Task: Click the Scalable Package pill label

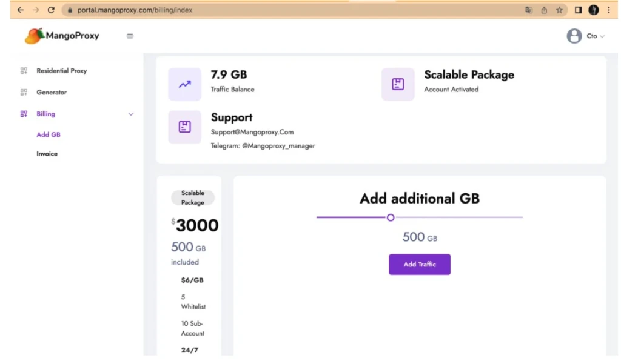Action: (x=192, y=197)
